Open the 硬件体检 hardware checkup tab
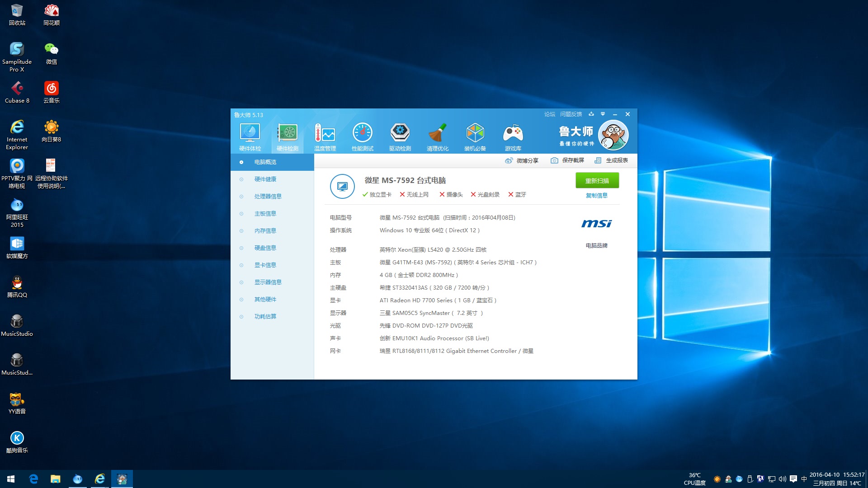Image resolution: width=868 pixels, height=488 pixels. [250, 137]
